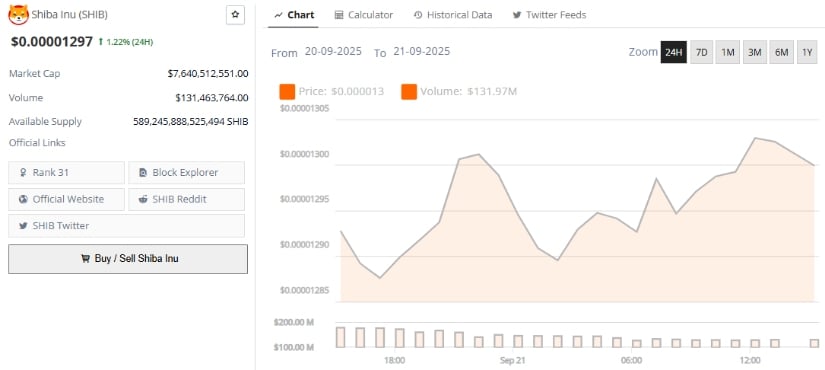Click the 18:00 time axis label
The height and width of the screenshot is (370, 825).
click(395, 361)
